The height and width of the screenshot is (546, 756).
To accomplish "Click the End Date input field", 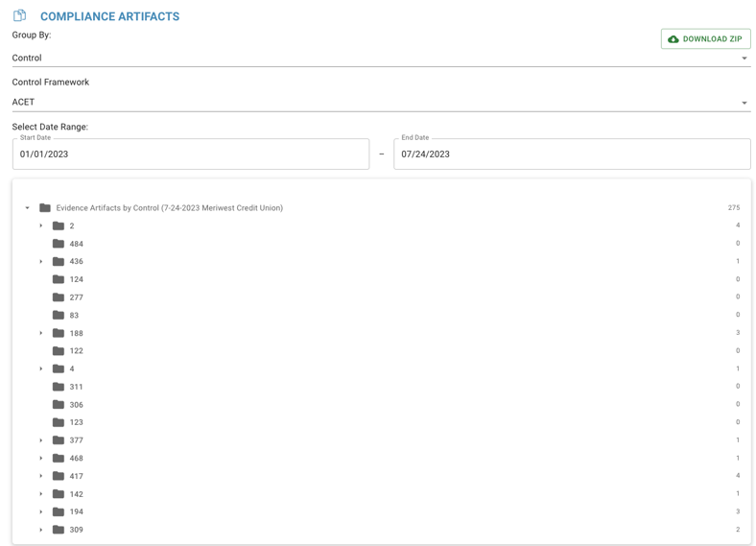I will tap(572, 154).
